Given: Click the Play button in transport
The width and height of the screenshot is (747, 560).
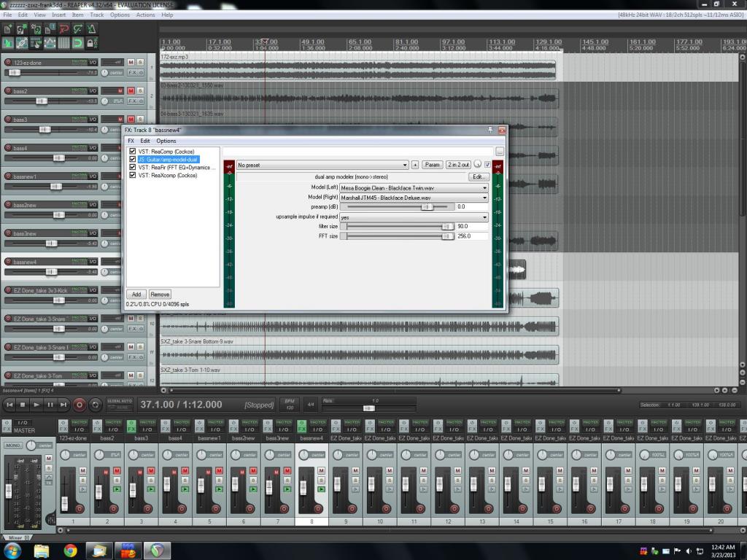Looking at the screenshot, I should [36, 404].
